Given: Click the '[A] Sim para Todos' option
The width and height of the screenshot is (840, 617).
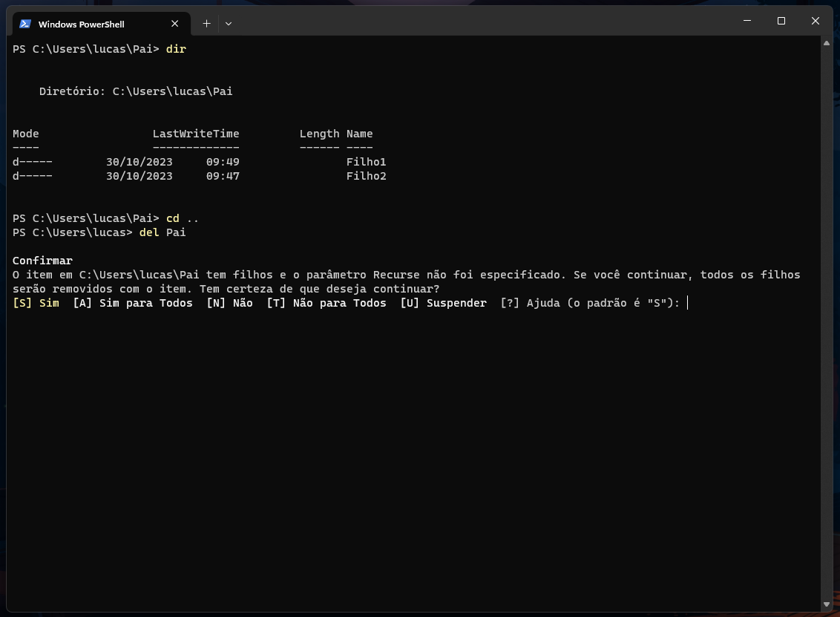Looking at the screenshot, I should [133, 303].
